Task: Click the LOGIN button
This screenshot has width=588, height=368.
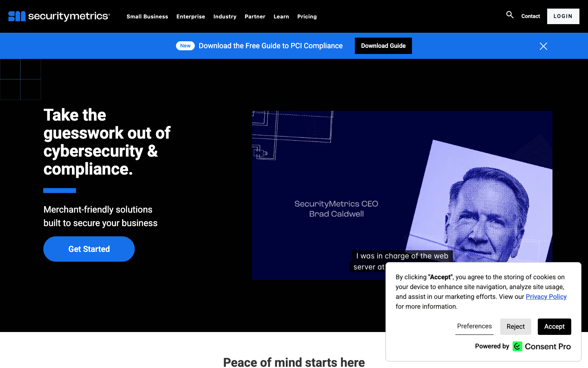Action: click(563, 16)
